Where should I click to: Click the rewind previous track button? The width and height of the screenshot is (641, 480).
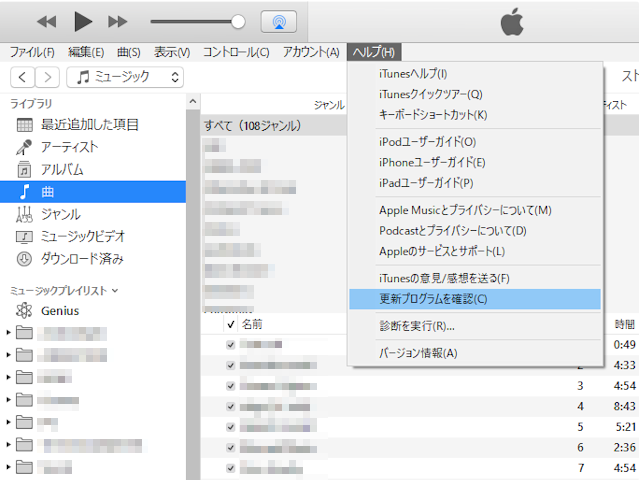(x=47, y=21)
